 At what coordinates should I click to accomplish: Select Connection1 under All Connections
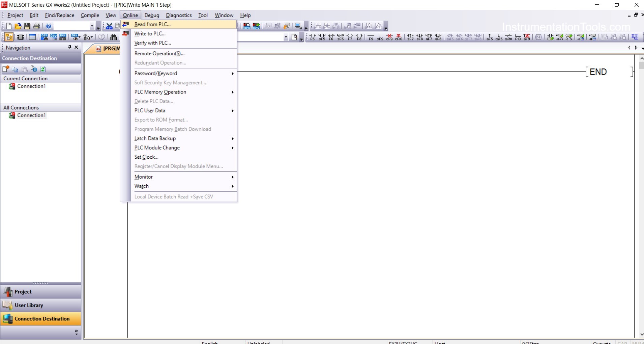(x=31, y=115)
